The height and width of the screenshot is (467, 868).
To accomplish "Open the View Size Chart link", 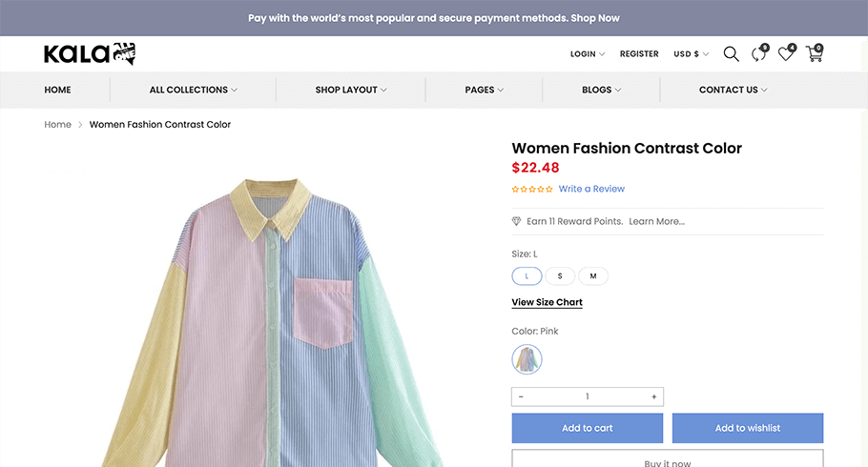I will click(547, 302).
